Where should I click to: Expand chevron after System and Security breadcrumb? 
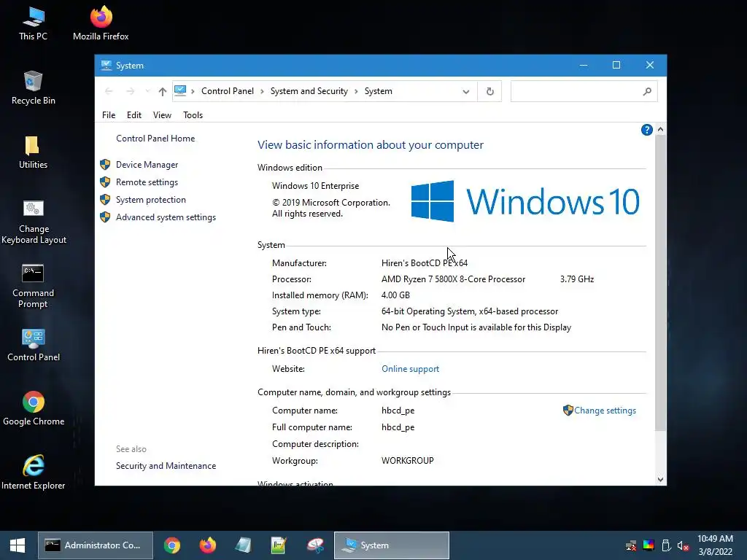pos(356,91)
